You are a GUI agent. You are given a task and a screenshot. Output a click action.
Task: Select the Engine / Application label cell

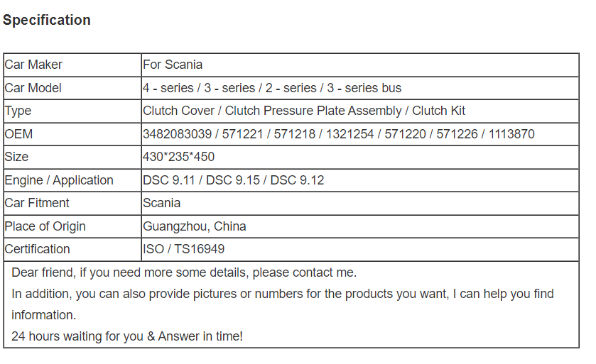[72, 180]
